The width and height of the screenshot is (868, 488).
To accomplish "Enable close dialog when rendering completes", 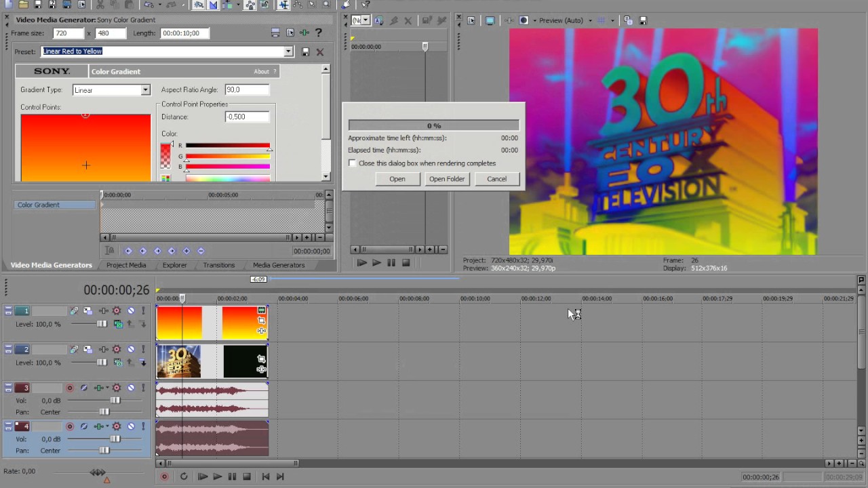I will click(352, 163).
